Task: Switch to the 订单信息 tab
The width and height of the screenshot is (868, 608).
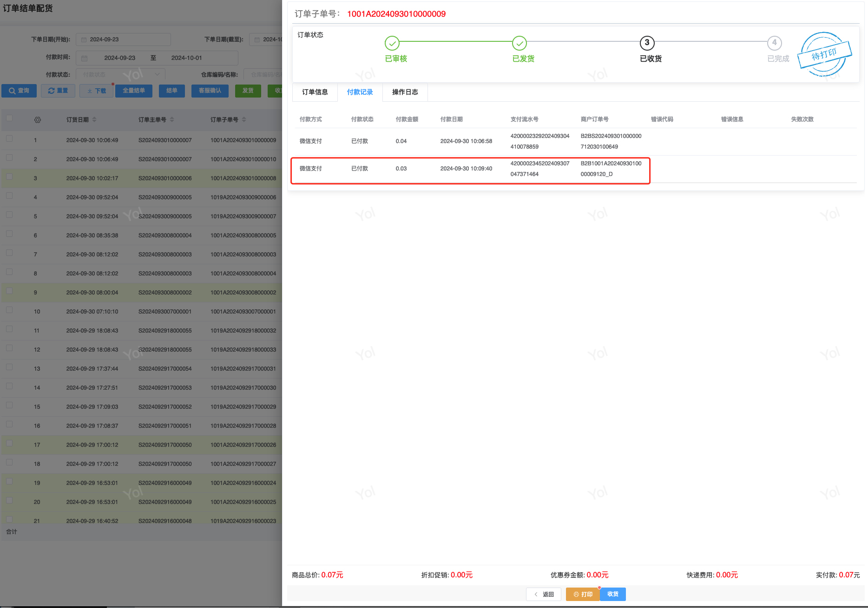Action: (x=315, y=92)
